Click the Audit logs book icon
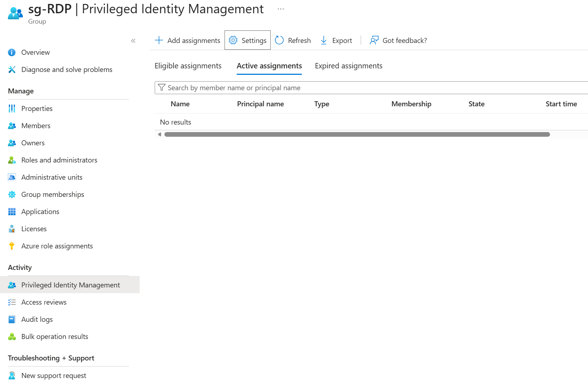 (12, 319)
